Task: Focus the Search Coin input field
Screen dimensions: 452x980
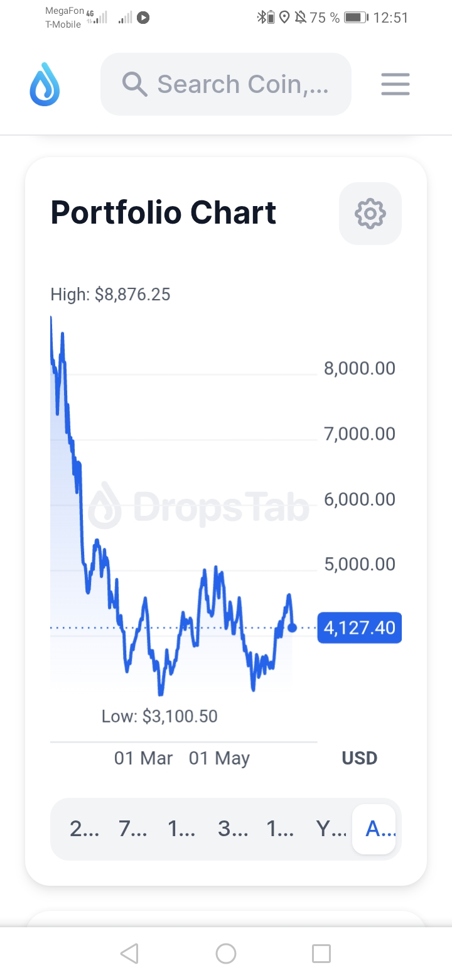Action: (x=242, y=84)
